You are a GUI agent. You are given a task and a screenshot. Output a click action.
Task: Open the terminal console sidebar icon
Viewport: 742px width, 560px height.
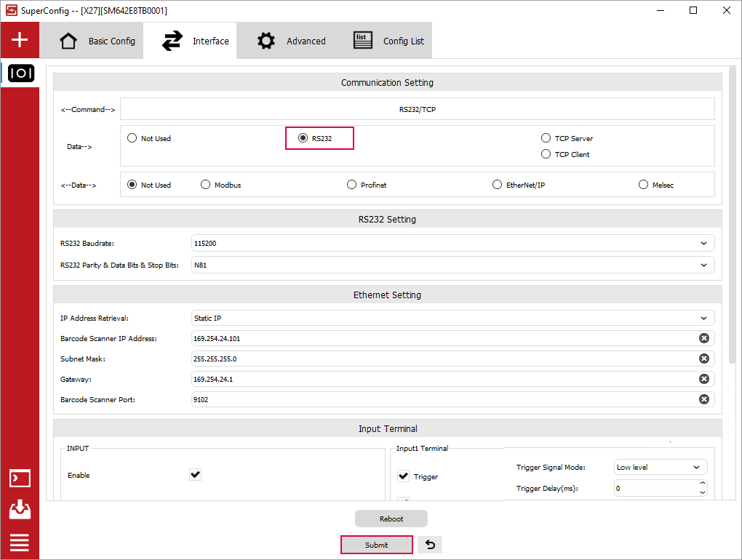tap(20, 478)
